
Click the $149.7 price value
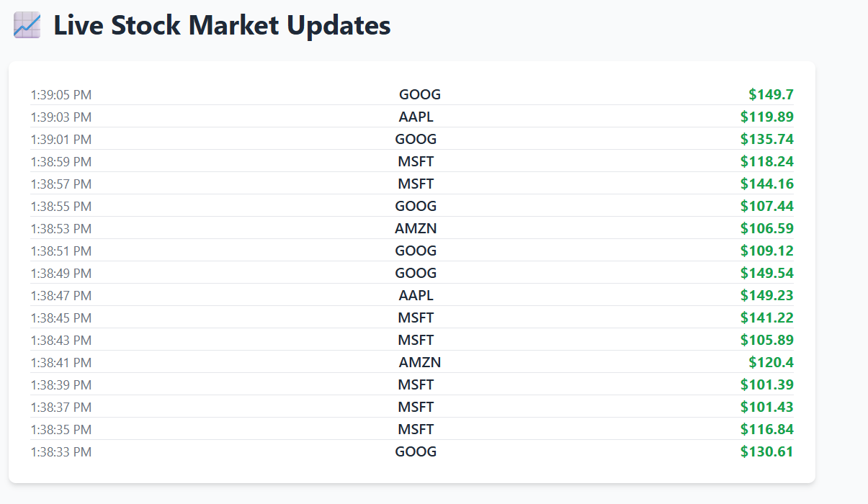771,94
